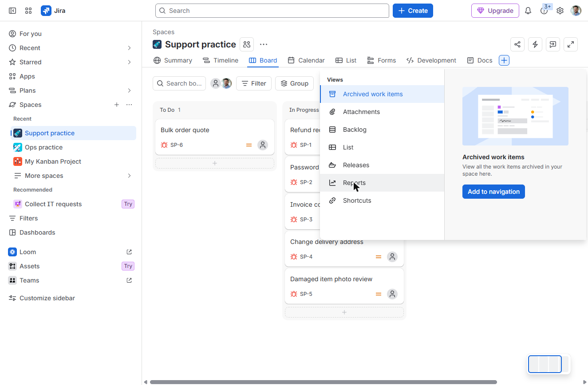The height and width of the screenshot is (385, 588).
Task: Enter full screen with the expand icon
Action: 571,44
